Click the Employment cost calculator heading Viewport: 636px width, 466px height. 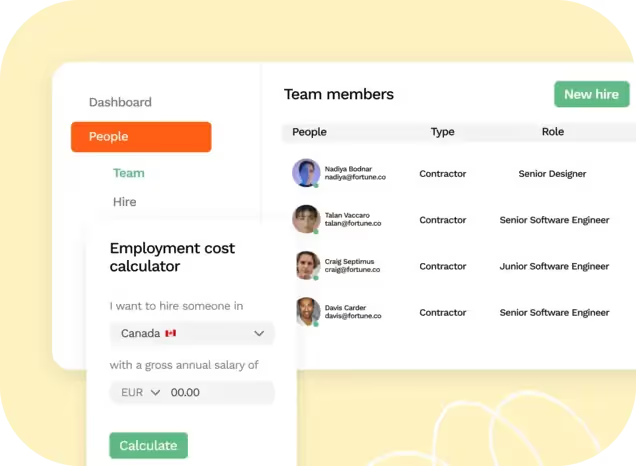172,257
